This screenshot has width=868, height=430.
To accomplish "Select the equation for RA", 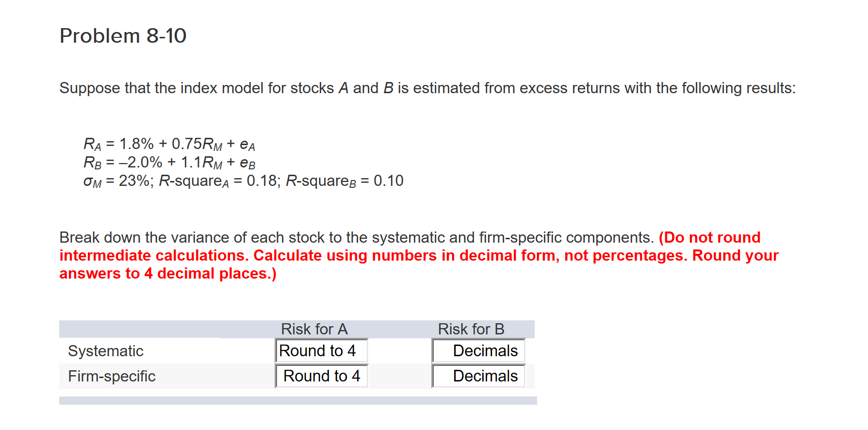I will 169,144.
